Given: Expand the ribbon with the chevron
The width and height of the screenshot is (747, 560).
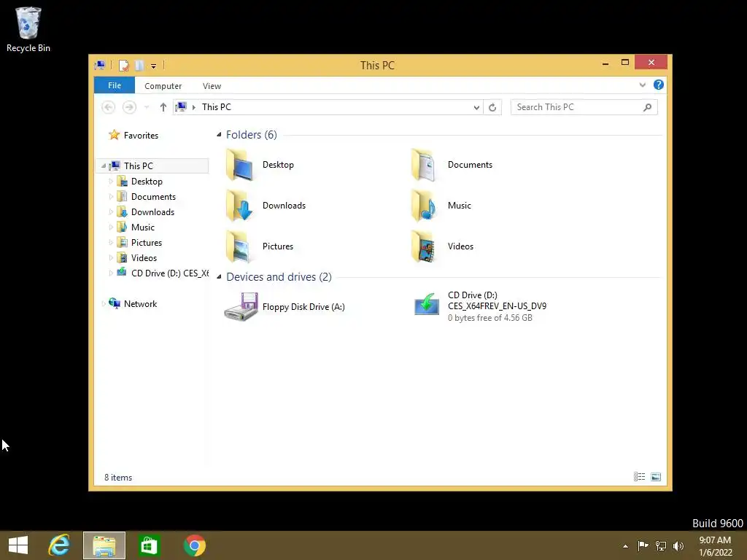Looking at the screenshot, I should pyautogui.click(x=642, y=85).
